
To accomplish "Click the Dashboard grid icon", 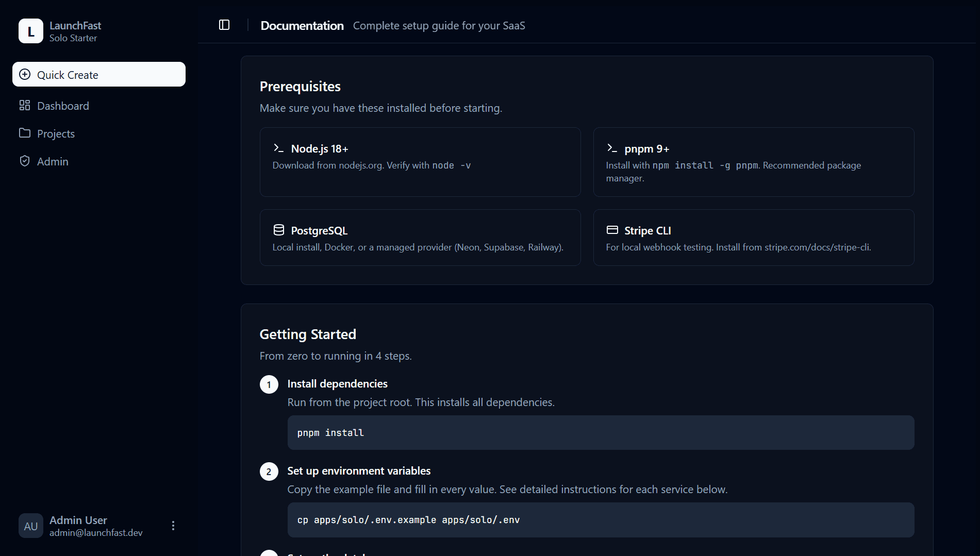I will (x=25, y=105).
